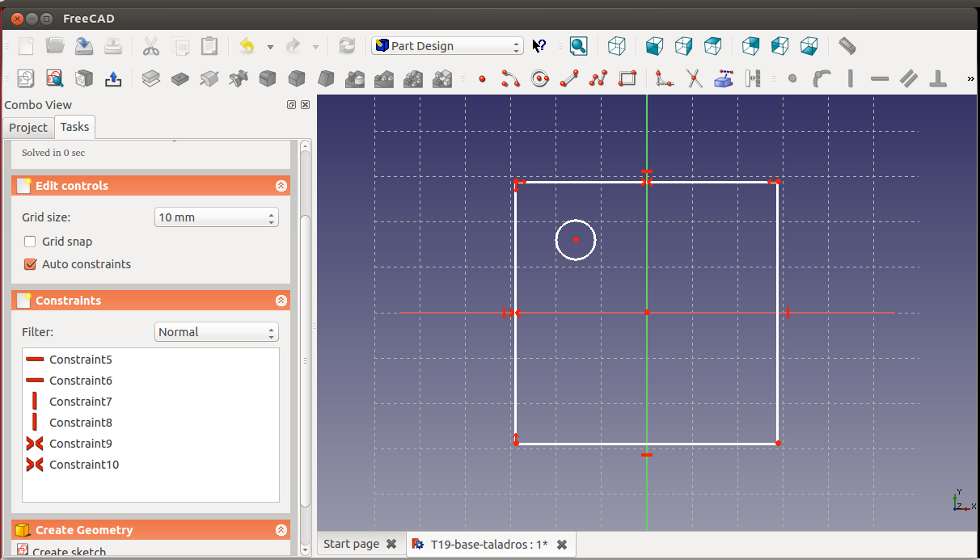980x560 pixels.
Task: Apply the vertical constraint tool
Action: (x=851, y=78)
